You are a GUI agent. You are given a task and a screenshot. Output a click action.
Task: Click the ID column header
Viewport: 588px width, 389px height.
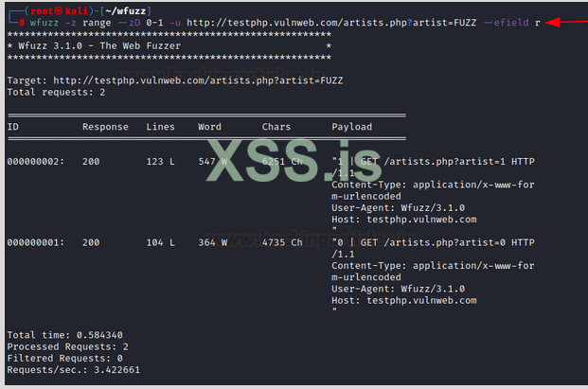pos(13,127)
